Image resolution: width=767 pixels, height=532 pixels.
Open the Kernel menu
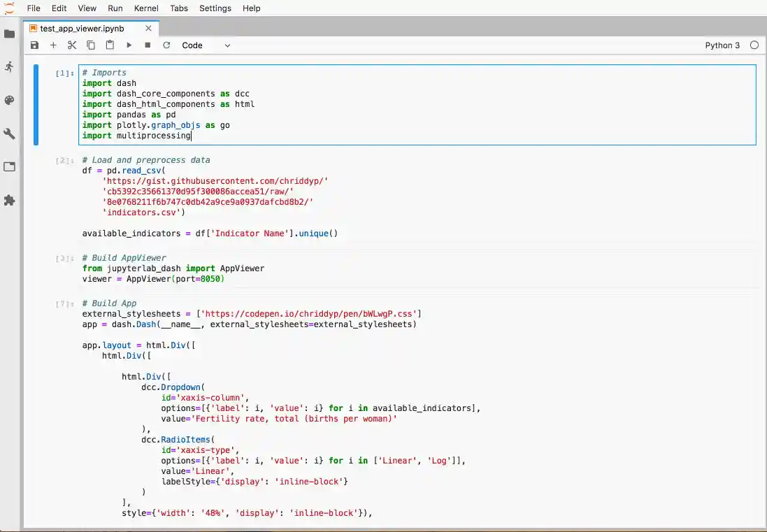pyautogui.click(x=145, y=8)
